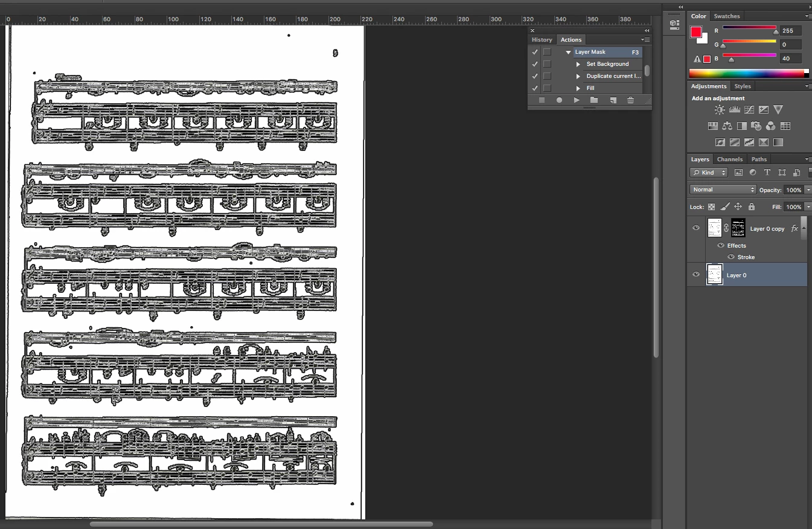Open the Opacity slider dropdown arrow
The image size is (812, 529).
pyautogui.click(x=808, y=190)
